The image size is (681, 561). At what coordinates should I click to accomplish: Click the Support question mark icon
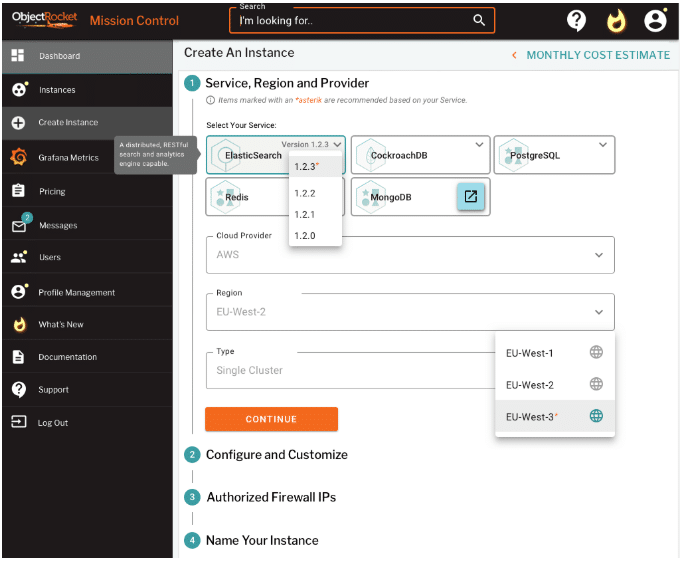(19, 389)
